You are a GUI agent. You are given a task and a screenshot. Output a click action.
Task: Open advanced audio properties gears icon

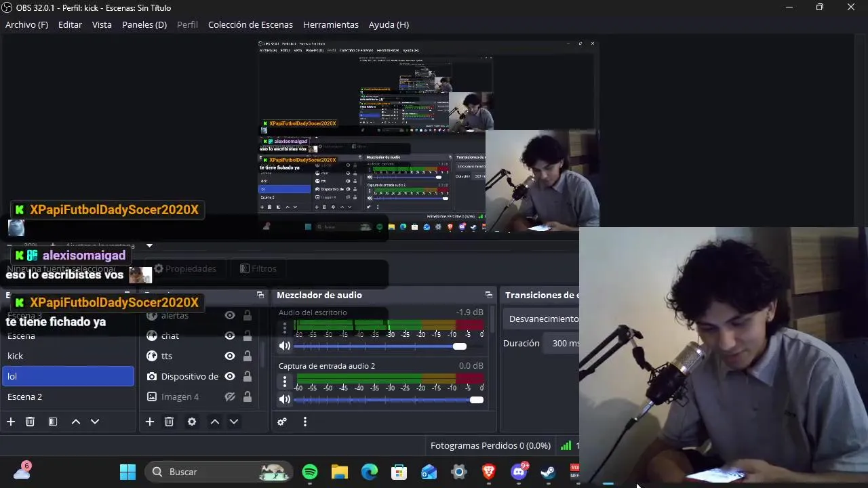(282, 422)
